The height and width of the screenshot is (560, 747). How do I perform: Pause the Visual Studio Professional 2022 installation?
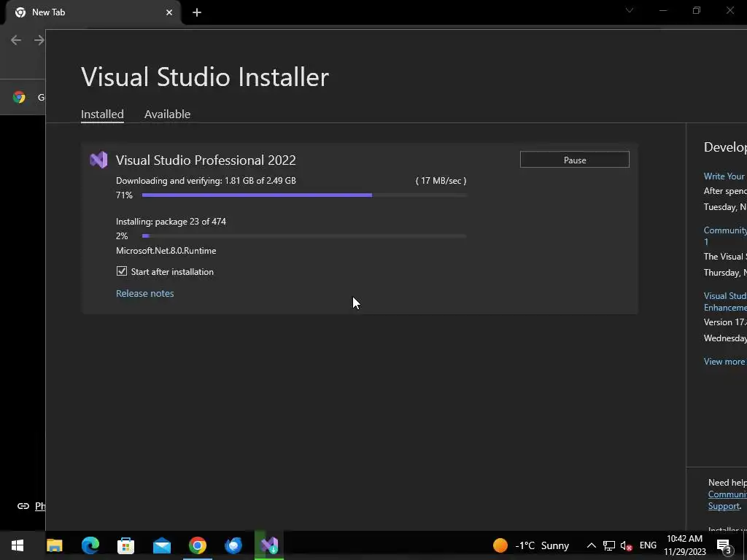(575, 160)
